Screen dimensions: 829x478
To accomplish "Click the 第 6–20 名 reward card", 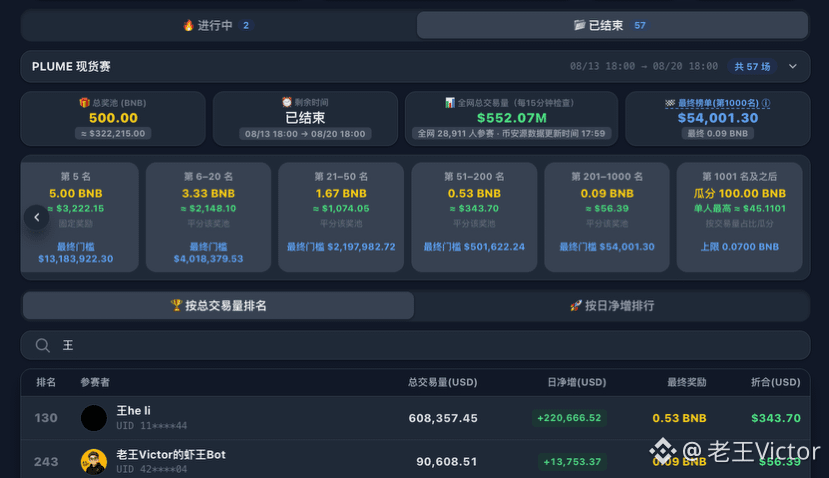I will pyautogui.click(x=208, y=217).
